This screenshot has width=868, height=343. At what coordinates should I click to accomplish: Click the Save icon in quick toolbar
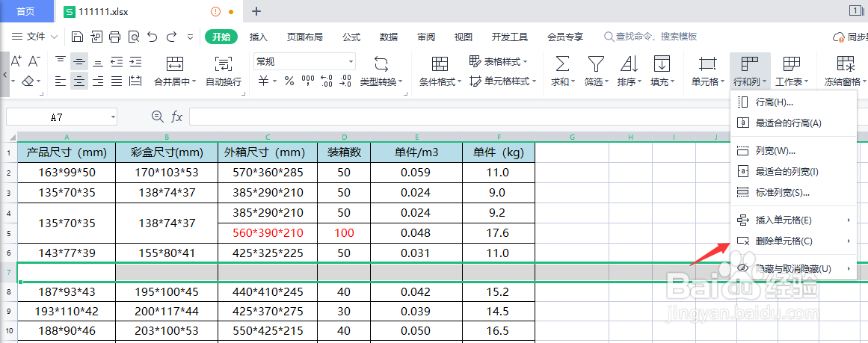tap(78, 37)
